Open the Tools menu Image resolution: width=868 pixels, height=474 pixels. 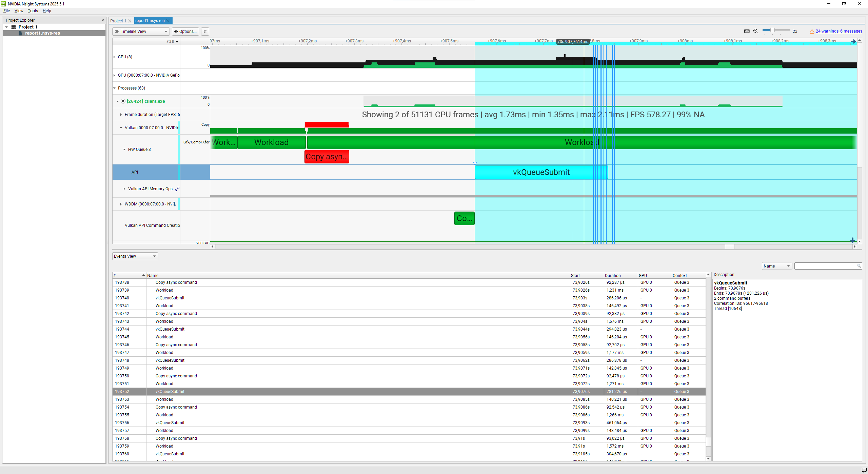click(33, 11)
